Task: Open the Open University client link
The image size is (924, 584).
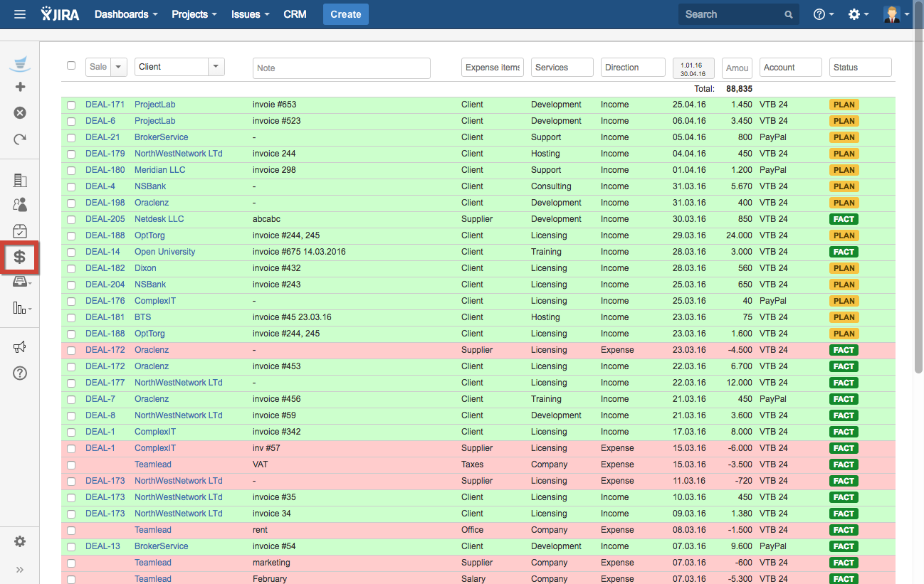Action: [x=164, y=252]
